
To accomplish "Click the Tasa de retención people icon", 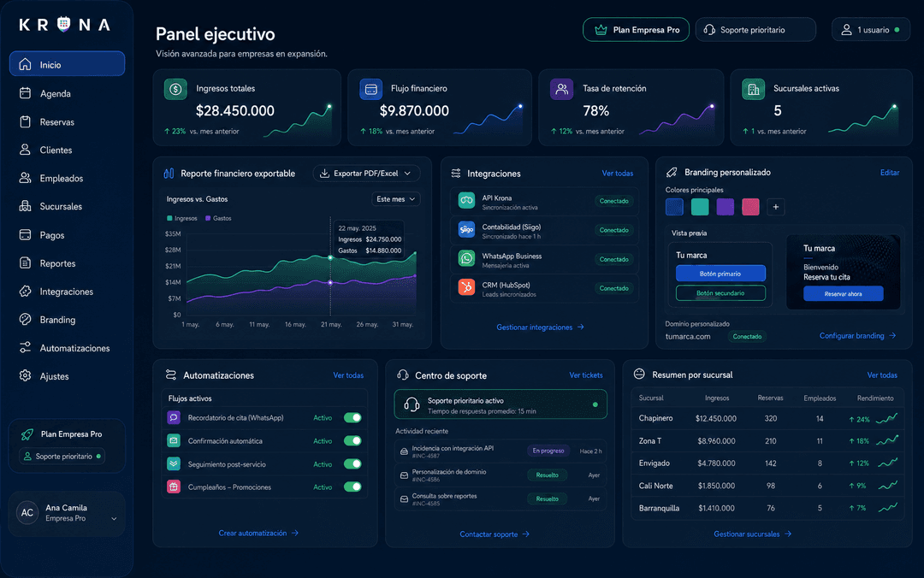I will point(561,89).
